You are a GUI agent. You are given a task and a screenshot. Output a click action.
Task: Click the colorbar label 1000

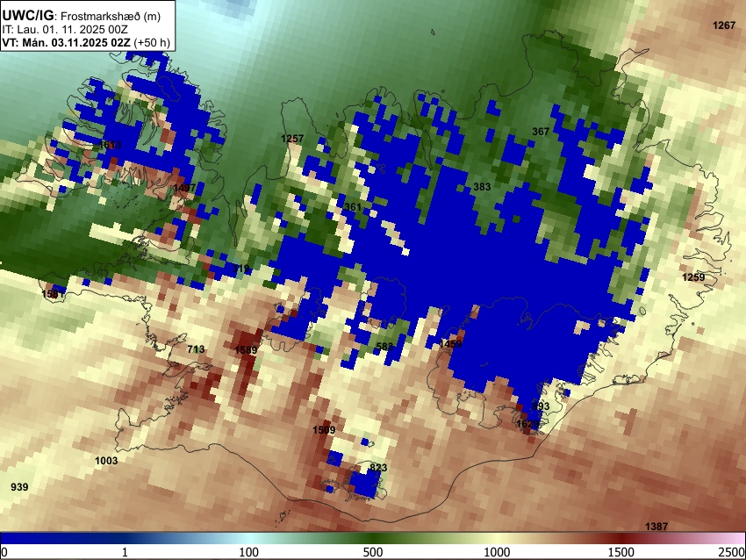497,552
